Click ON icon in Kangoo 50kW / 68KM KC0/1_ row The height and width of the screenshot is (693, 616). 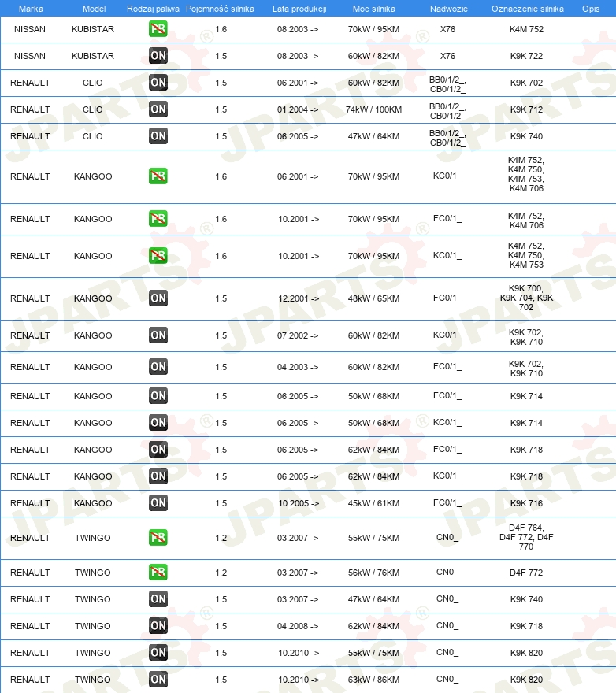click(158, 423)
